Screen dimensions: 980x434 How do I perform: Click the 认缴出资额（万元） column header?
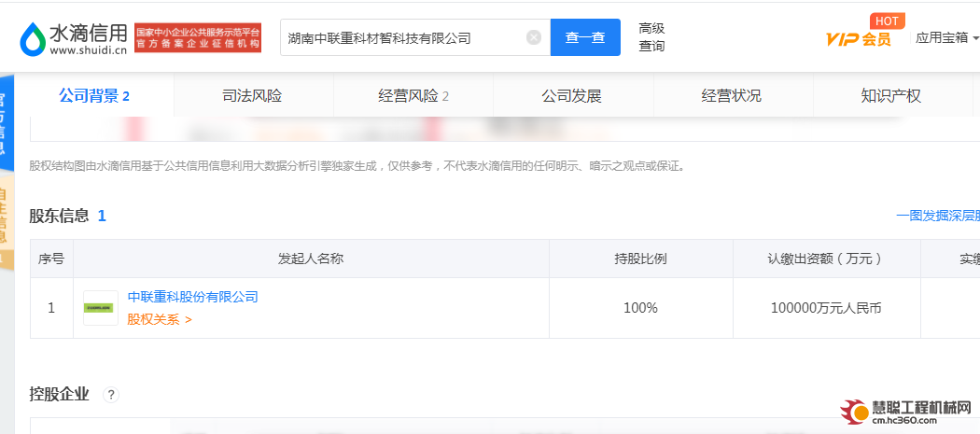(x=826, y=259)
